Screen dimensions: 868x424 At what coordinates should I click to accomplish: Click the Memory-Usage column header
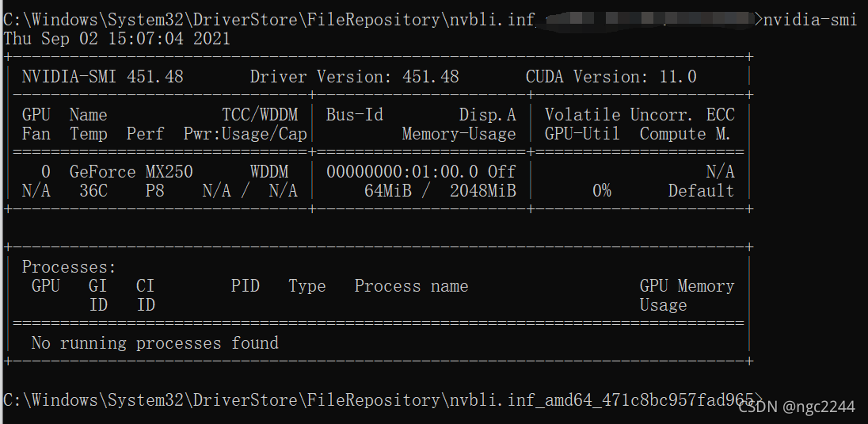459,134
